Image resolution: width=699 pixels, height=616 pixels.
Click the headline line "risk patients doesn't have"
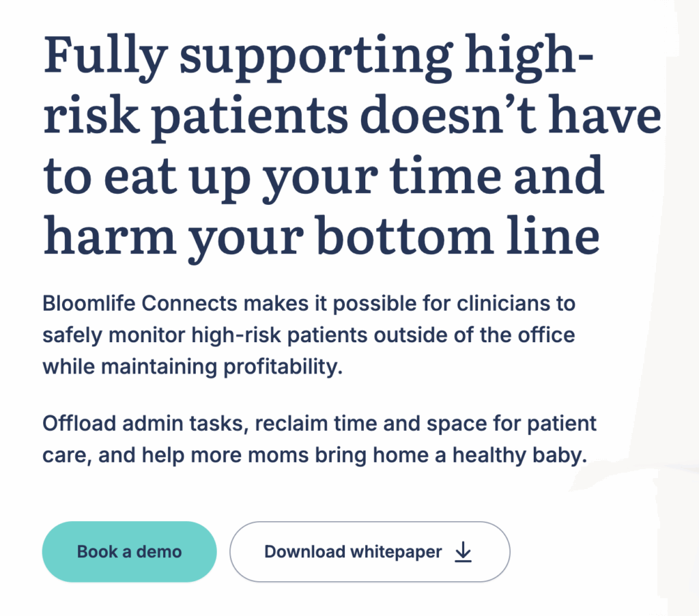coord(352,118)
